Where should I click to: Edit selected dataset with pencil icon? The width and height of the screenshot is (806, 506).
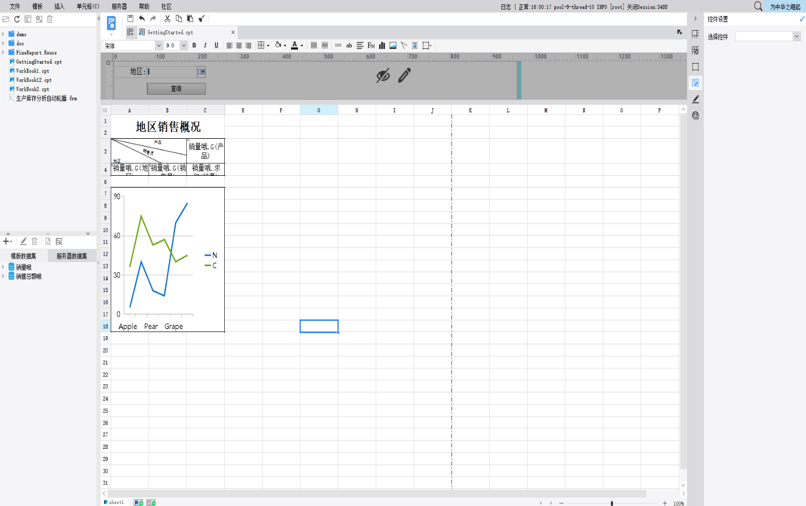23,241
